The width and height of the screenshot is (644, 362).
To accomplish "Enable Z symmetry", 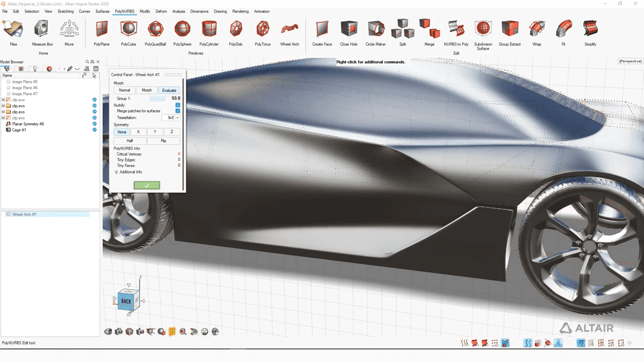I will pos(172,132).
